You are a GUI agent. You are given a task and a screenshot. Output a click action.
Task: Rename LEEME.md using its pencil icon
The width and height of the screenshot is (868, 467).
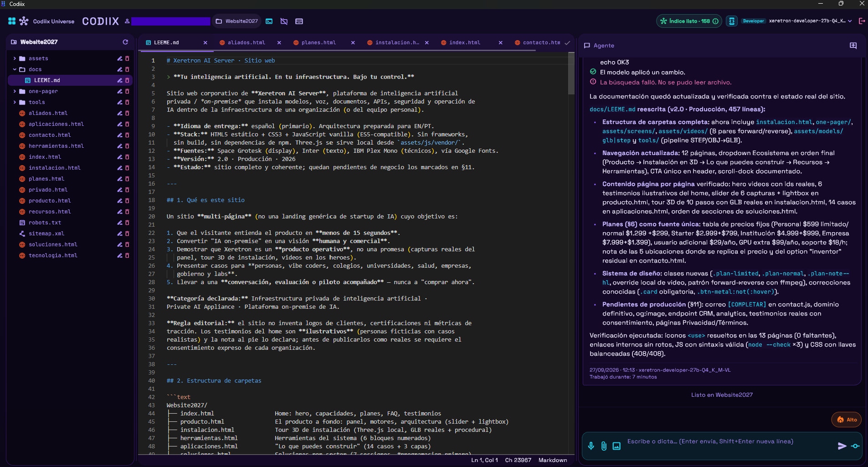tap(120, 80)
